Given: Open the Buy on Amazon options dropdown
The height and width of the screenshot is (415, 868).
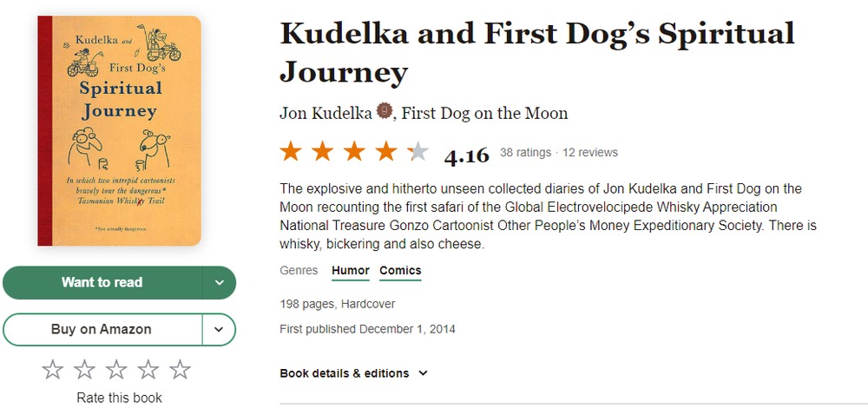Looking at the screenshot, I should [x=220, y=329].
